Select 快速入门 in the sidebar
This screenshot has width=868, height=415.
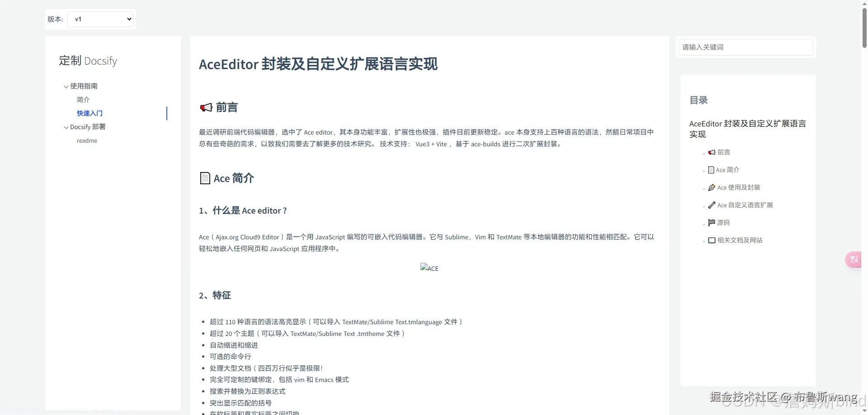(x=90, y=113)
